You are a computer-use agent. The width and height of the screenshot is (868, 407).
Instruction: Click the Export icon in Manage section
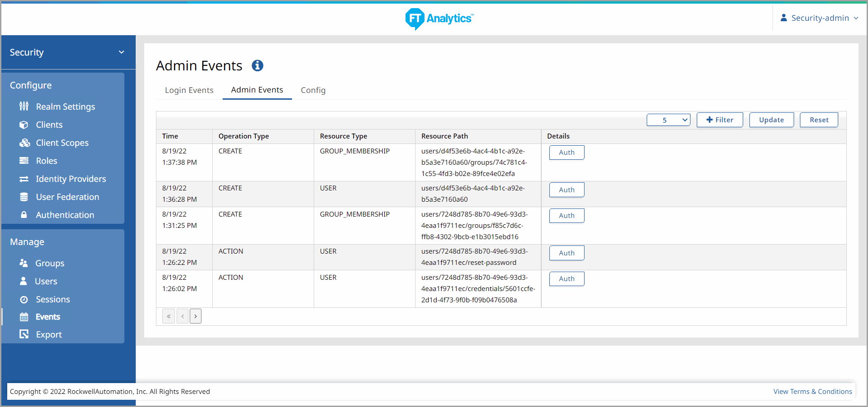[x=24, y=334]
